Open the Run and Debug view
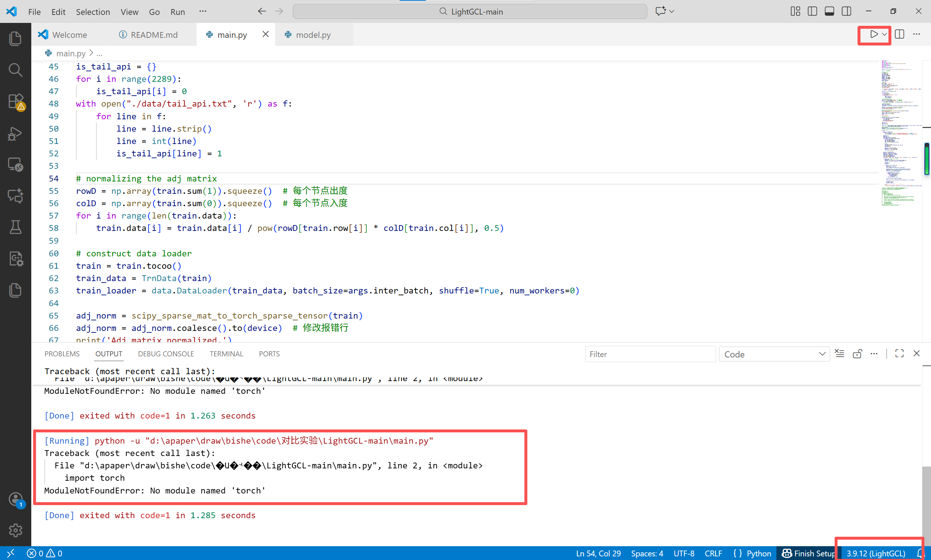 click(15, 133)
